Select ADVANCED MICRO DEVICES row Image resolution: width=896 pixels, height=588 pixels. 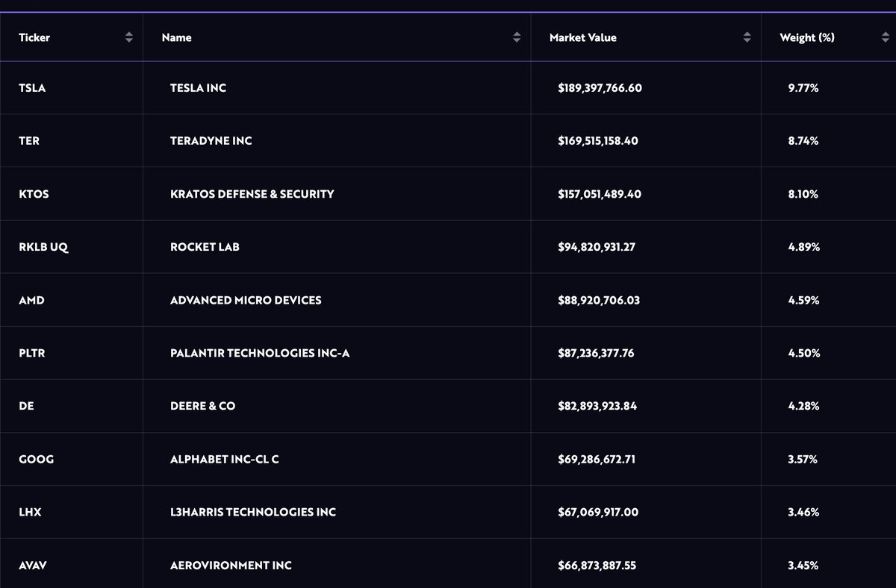pyautogui.click(x=246, y=300)
